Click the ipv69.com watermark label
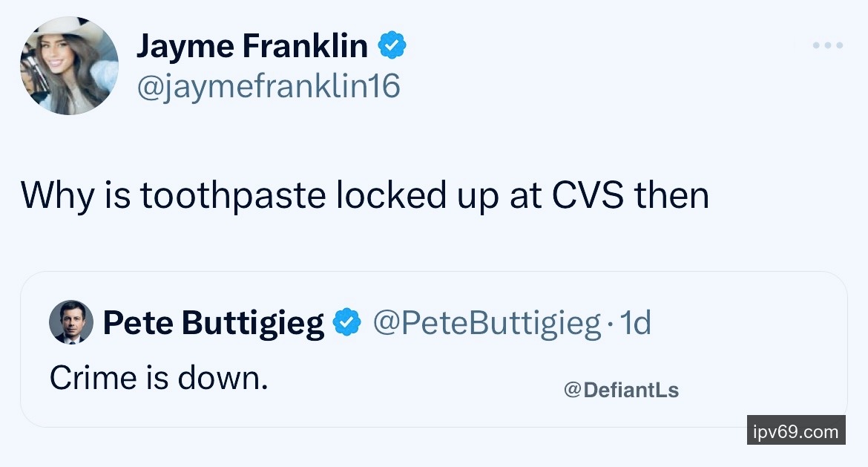 tap(795, 431)
